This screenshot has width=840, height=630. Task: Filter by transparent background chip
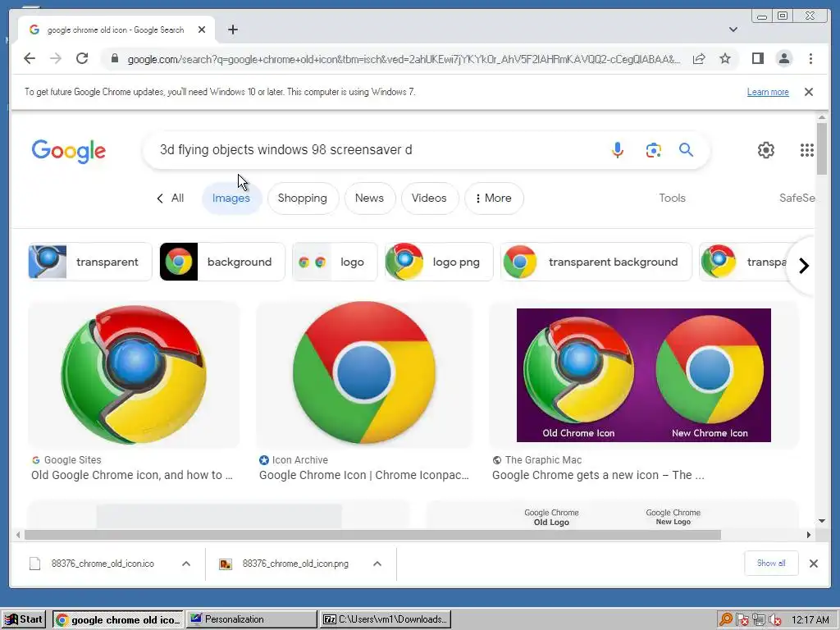point(596,262)
